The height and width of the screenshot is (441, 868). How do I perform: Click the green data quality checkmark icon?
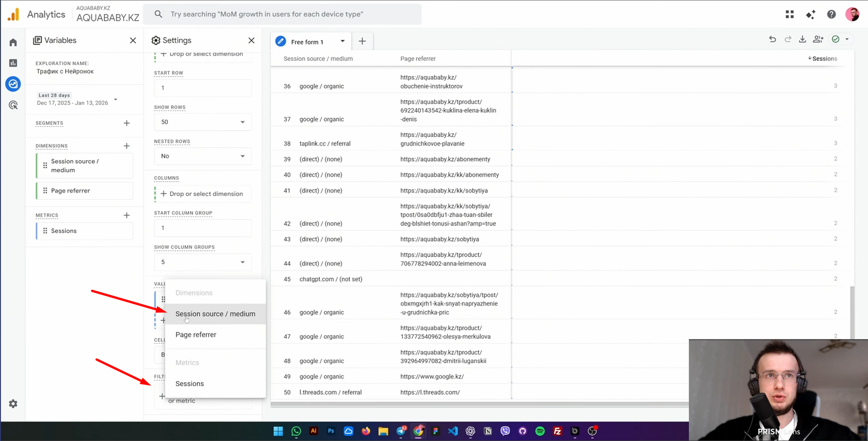coord(835,39)
